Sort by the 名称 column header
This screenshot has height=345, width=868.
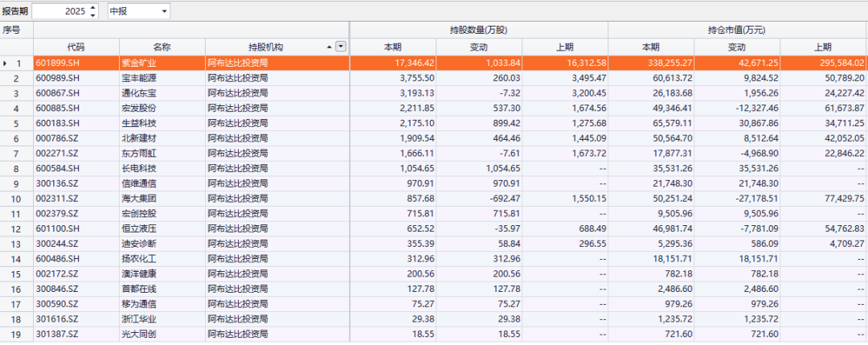click(162, 47)
